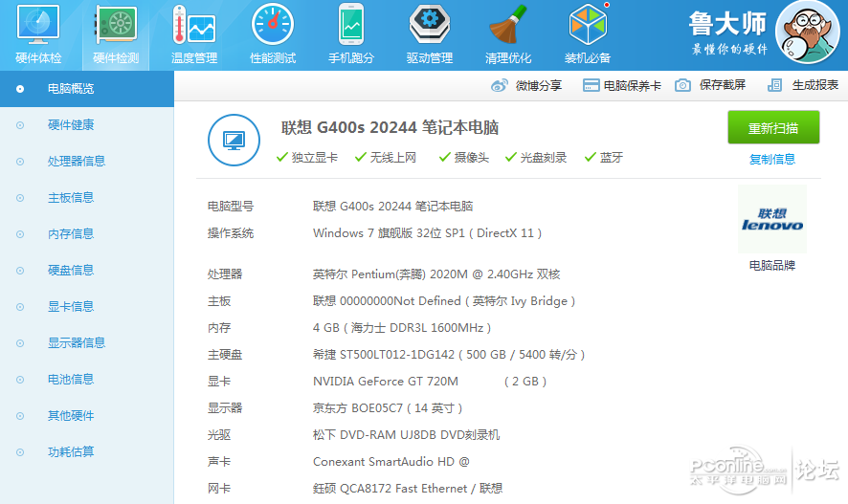Viewport: 848px width, 504px height.
Task: Click heading 联想 G400s 20244 笔记本电脑
Action: point(390,127)
